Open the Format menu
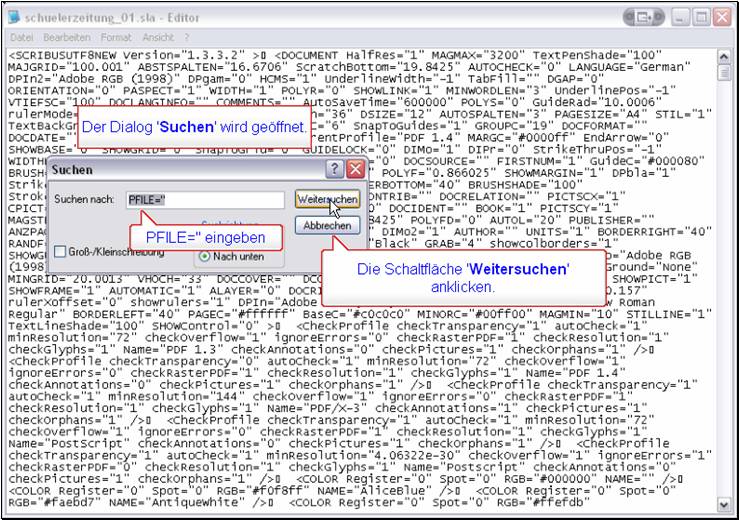 click(115, 37)
